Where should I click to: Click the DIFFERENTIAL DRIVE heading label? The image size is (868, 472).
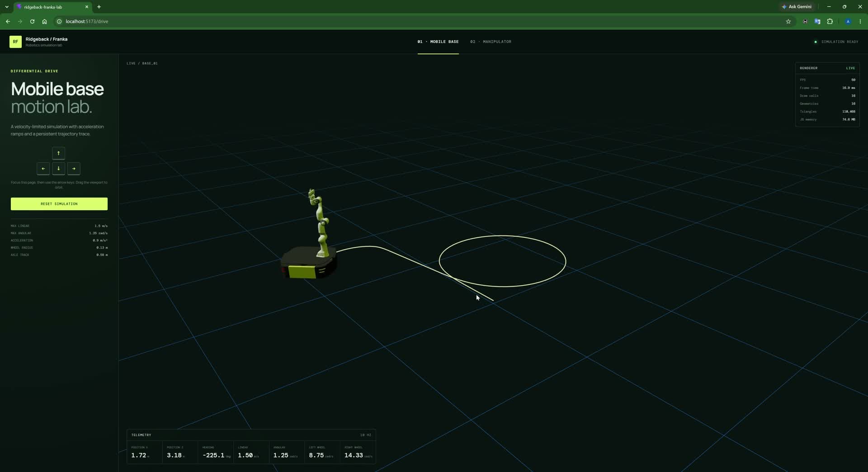[x=34, y=71]
